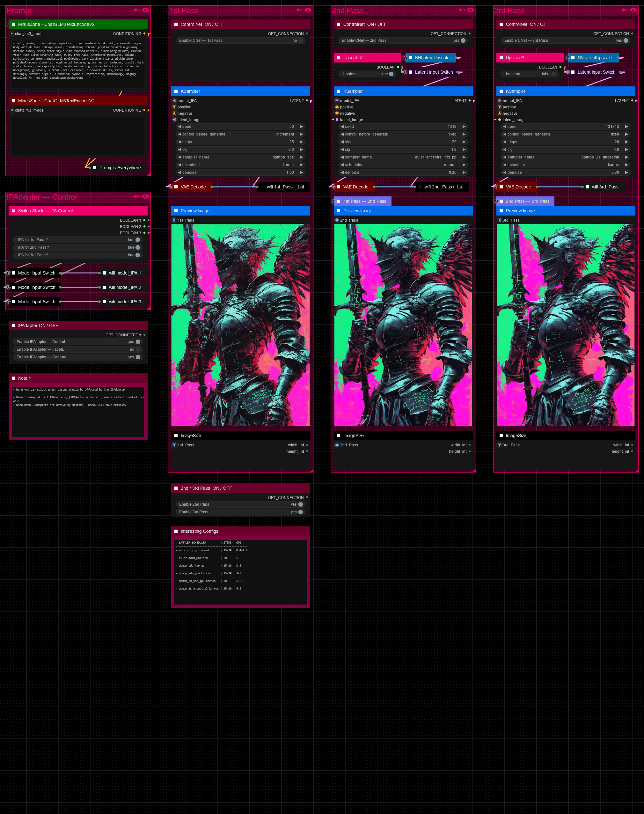This screenshot has width=644, height=814.
Task: Open control_before_generate in 3rd Pass KSampler
Action: [x=565, y=134]
